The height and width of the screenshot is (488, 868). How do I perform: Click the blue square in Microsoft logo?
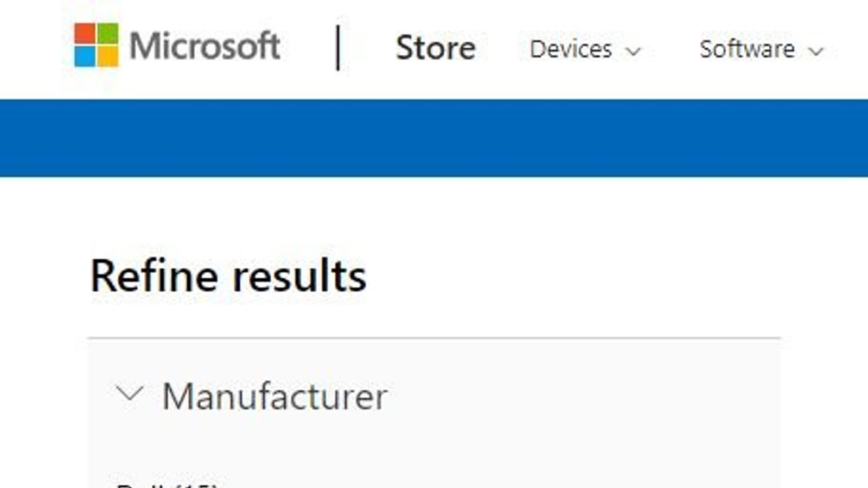coord(85,56)
